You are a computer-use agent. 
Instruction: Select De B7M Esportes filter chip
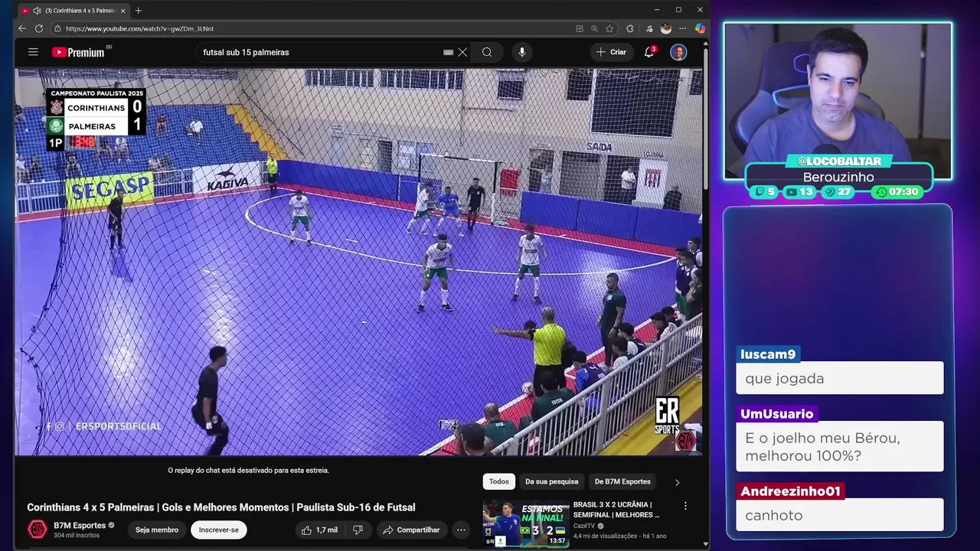(622, 481)
